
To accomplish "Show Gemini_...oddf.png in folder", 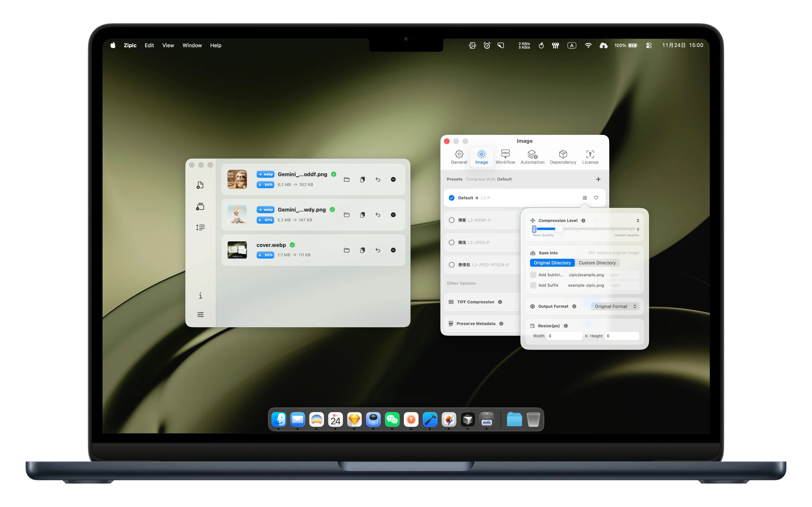I will [347, 179].
